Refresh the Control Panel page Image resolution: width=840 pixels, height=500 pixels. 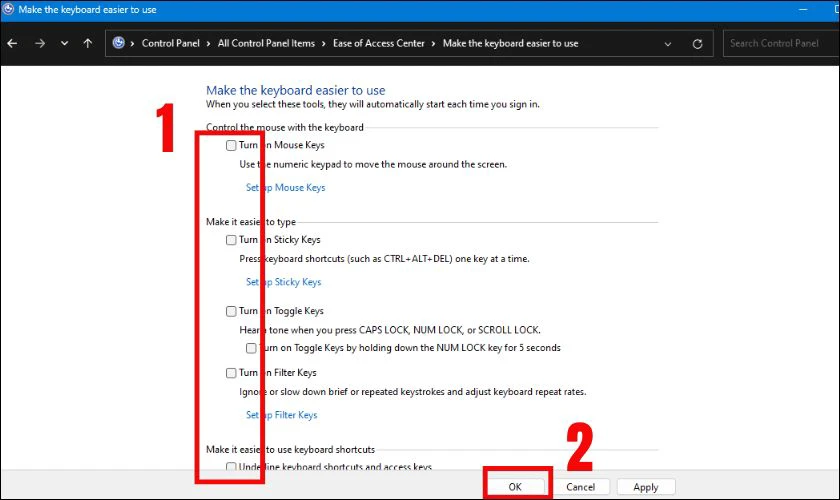coord(697,44)
